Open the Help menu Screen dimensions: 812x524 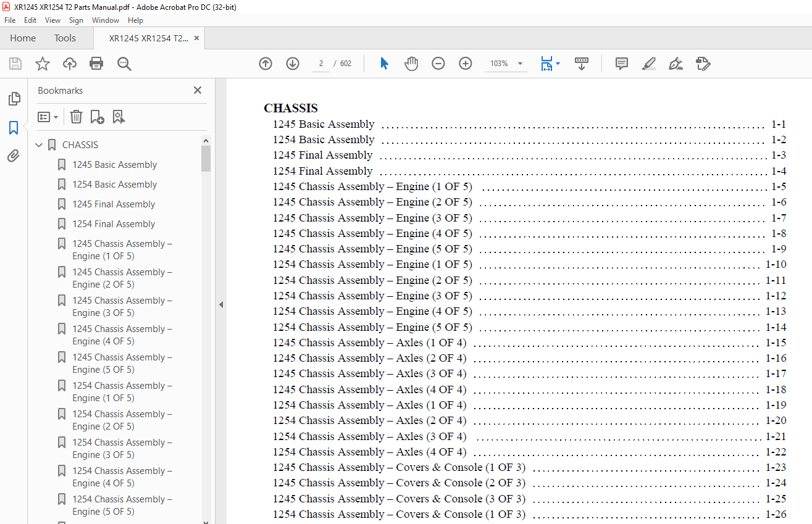coord(136,20)
